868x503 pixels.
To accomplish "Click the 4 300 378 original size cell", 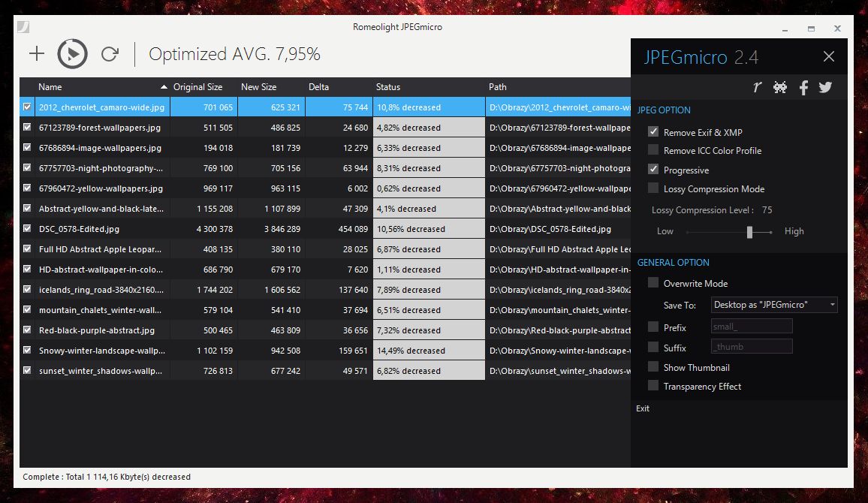I will 203,228.
